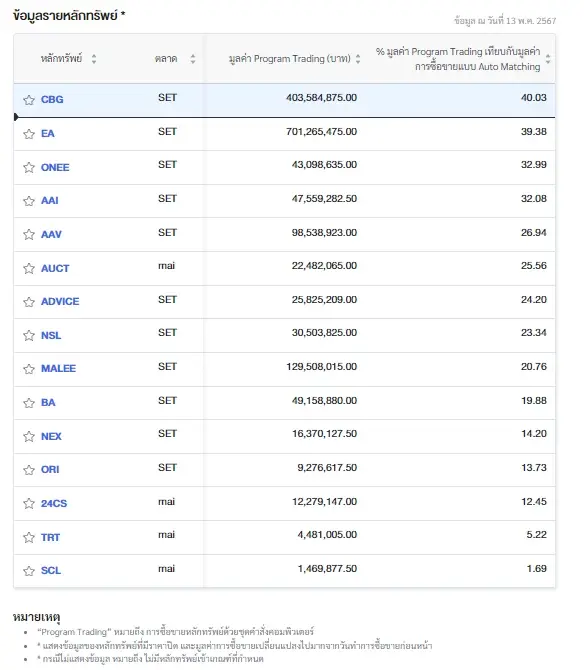Sort by the หลักทรัพย์ column arrows
584x670 pixels.
[94, 59]
